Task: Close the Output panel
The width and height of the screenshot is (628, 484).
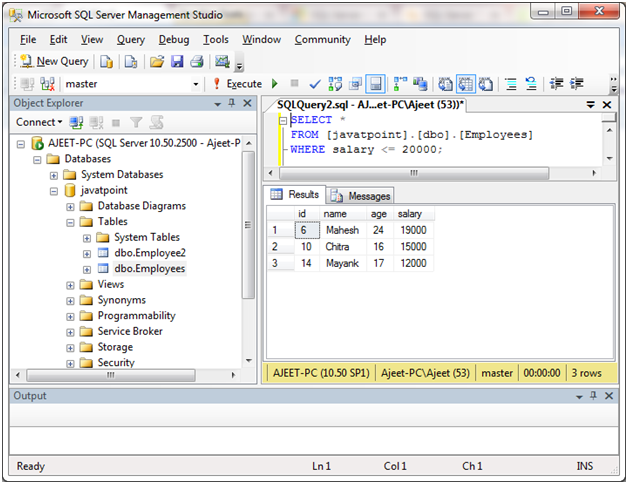Action: coord(609,395)
